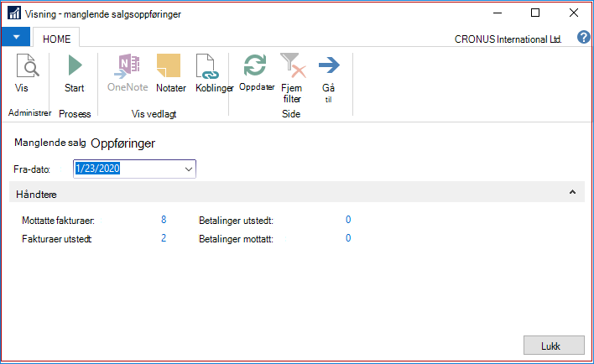
Task: Open Notater notes icon
Action: coord(169,66)
